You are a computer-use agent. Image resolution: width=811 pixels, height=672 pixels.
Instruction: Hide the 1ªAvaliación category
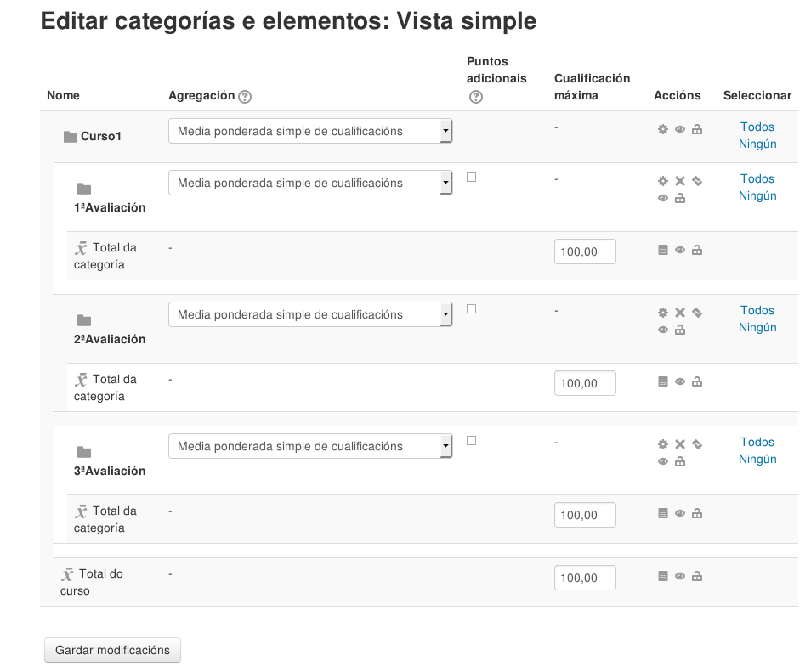(662, 198)
